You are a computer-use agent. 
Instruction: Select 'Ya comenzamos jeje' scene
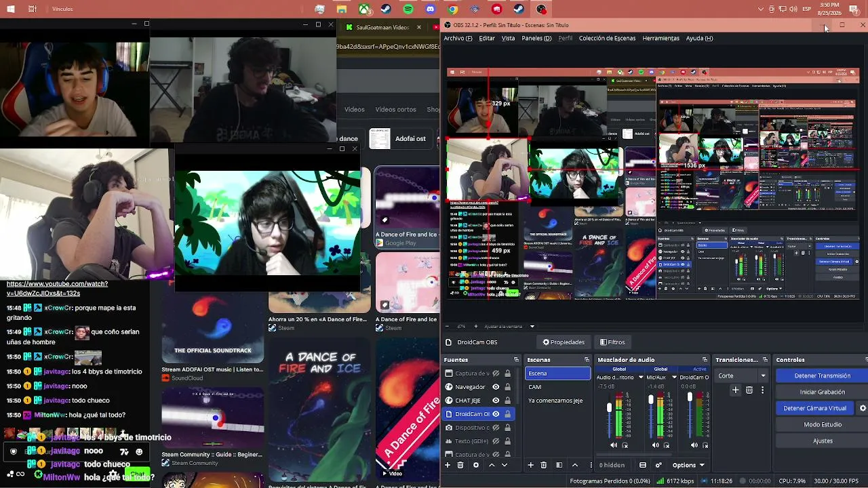(x=558, y=401)
